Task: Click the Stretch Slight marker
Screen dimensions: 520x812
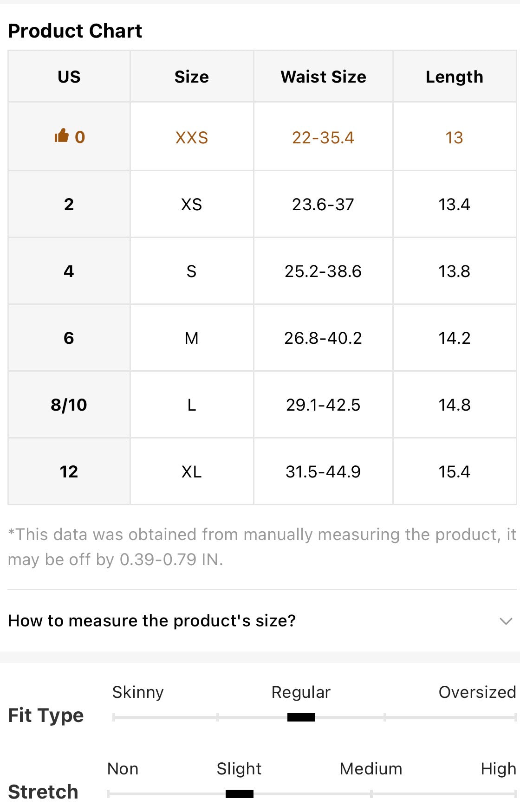Action: 239,794
